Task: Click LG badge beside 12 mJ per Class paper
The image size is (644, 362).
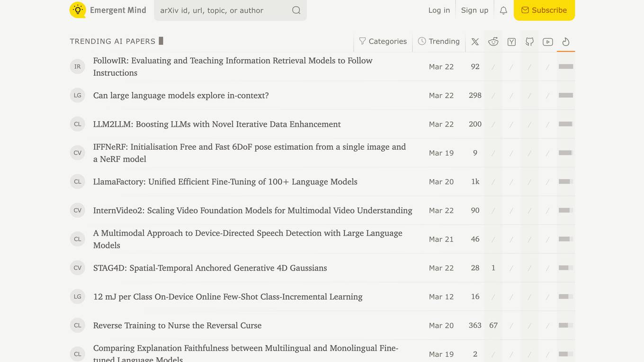Action: coord(78,297)
